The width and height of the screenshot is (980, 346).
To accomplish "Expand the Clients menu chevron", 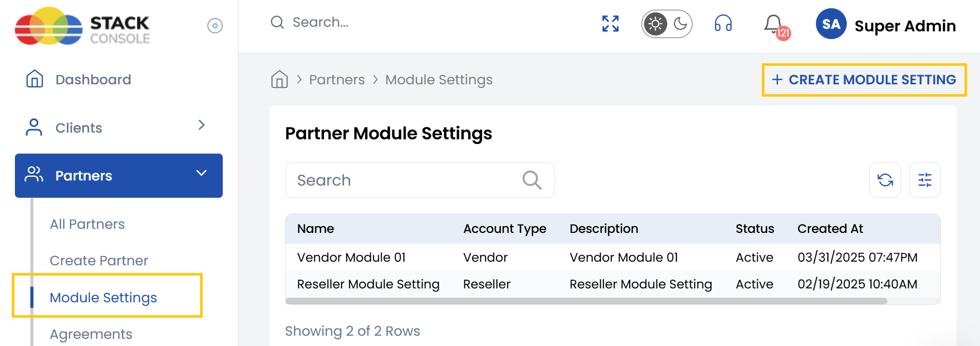I will pyautogui.click(x=201, y=125).
